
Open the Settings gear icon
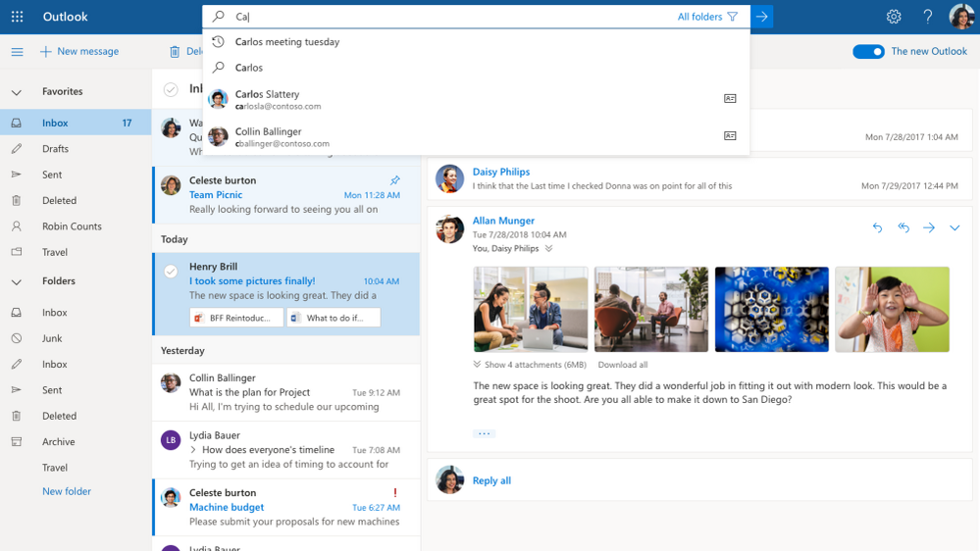tap(893, 17)
